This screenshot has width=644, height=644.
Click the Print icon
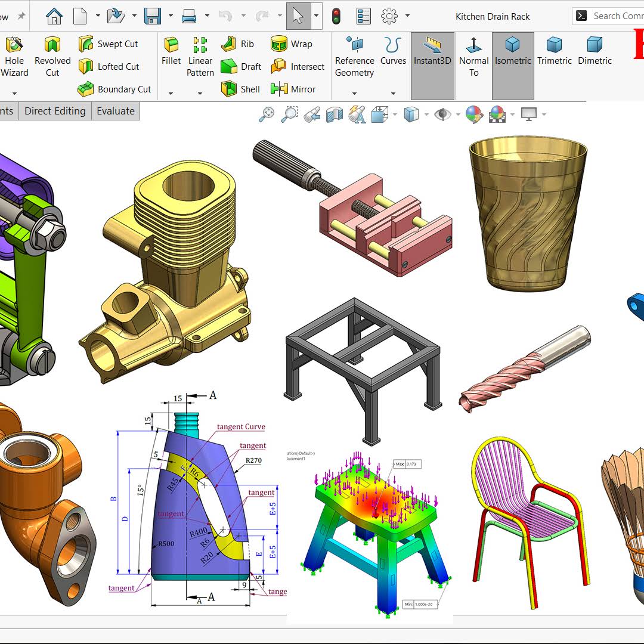[x=189, y=17]
